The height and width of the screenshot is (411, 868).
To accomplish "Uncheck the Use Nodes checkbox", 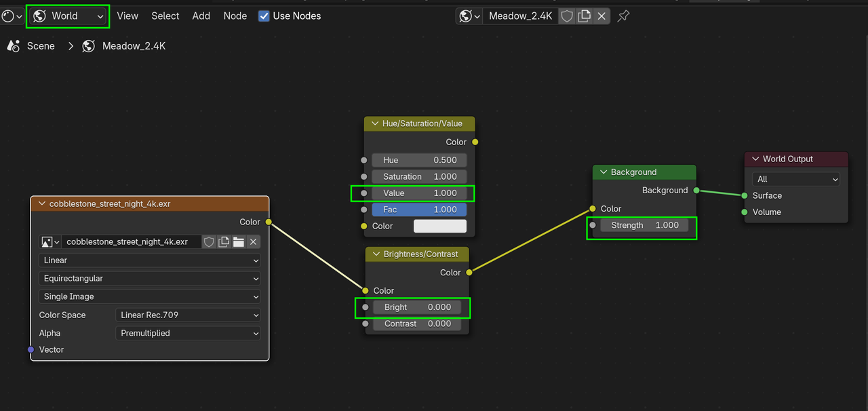I will pyautogui.click(x=264, y=16).
